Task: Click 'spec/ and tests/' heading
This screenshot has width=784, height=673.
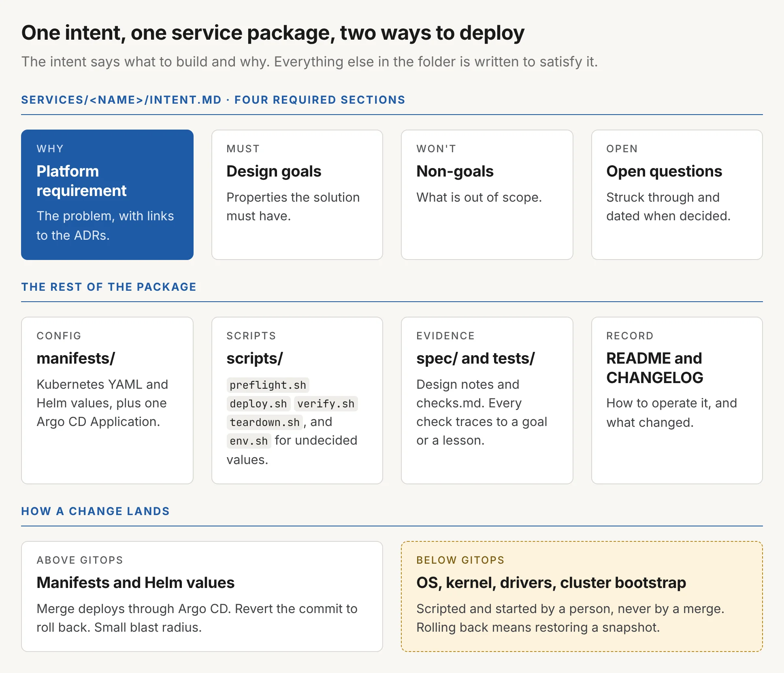Action: pyautogui.click(x=475, y=358)
